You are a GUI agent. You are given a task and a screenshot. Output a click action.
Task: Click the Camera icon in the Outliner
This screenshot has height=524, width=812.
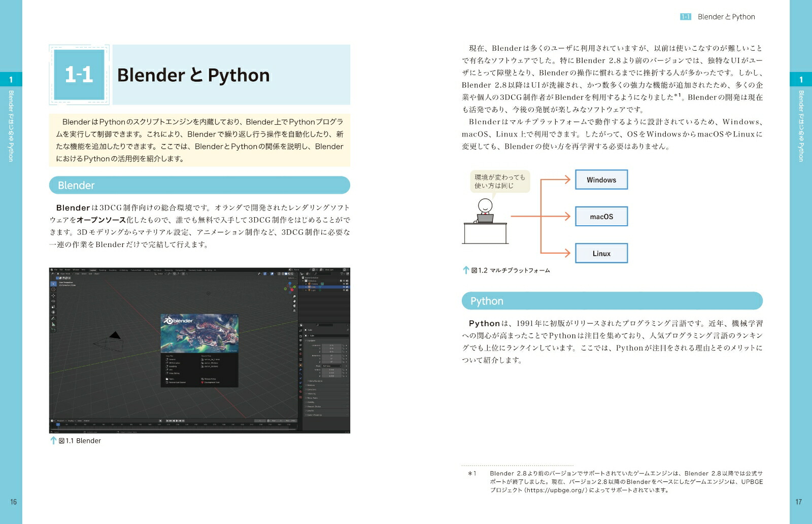(x=309, y=284)
